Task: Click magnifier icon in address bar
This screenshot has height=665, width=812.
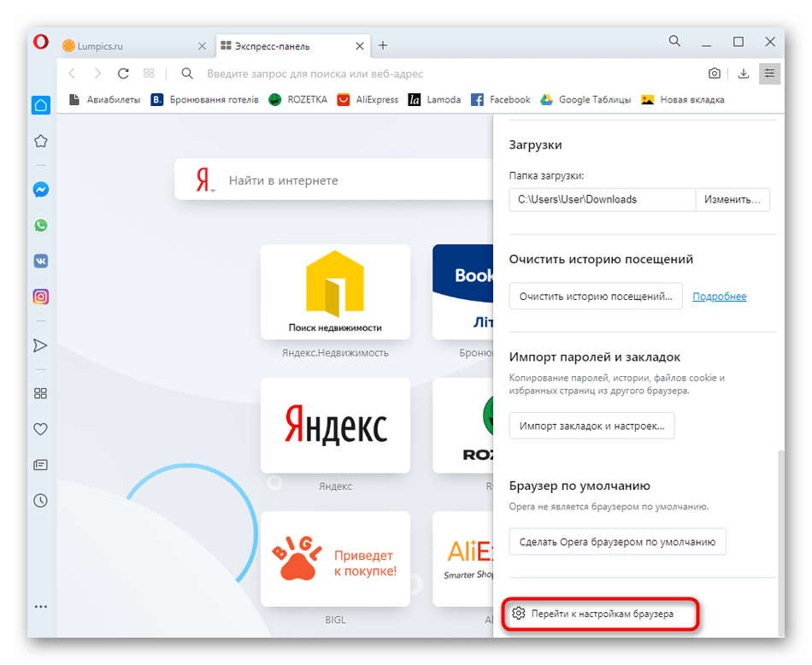Action: (187, 74)
